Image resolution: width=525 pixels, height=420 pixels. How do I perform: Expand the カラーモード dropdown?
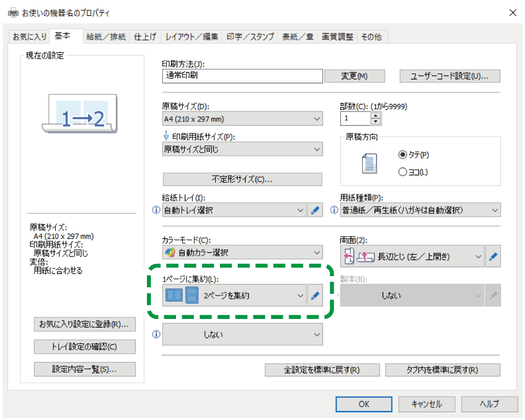click(242, 253)
